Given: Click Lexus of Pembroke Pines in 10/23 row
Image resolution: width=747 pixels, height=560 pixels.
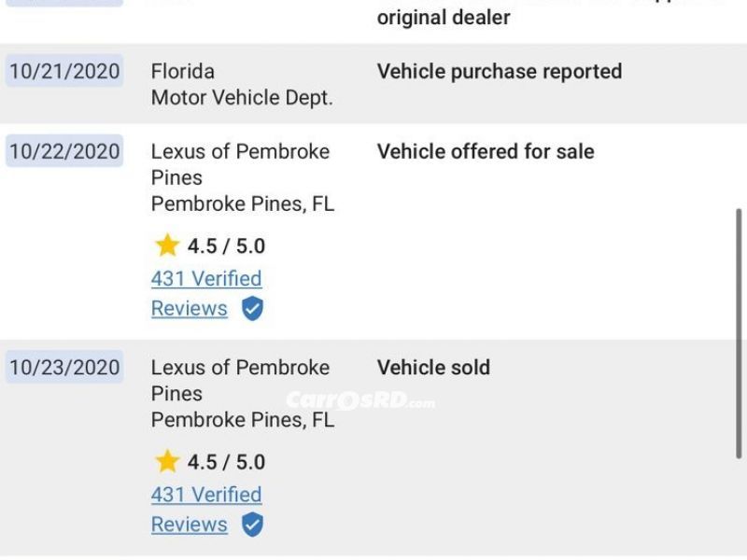Looking at the screenshot, I should coord(240,381).
